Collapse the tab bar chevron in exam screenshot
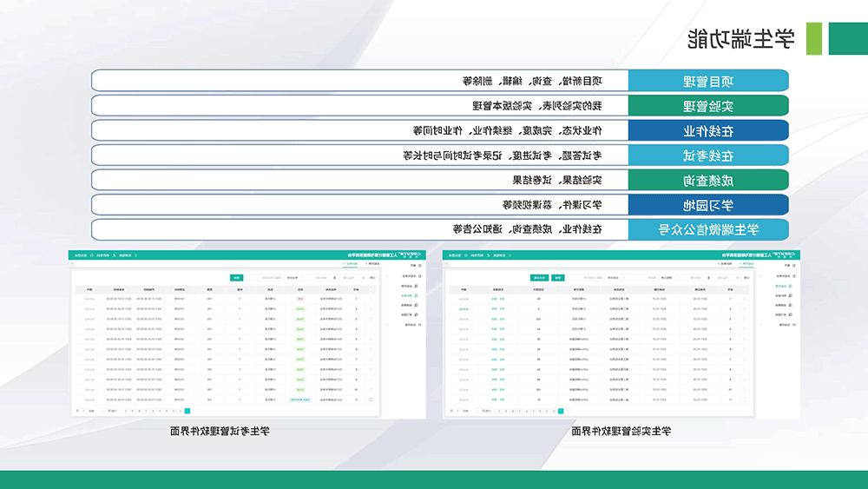The height and width of the screenshot is (489, 868). [x=71, y=263]
